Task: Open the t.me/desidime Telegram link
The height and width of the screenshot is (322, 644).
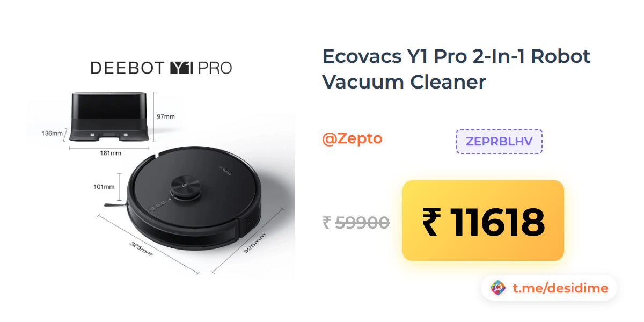Action: tap(560, 288)
